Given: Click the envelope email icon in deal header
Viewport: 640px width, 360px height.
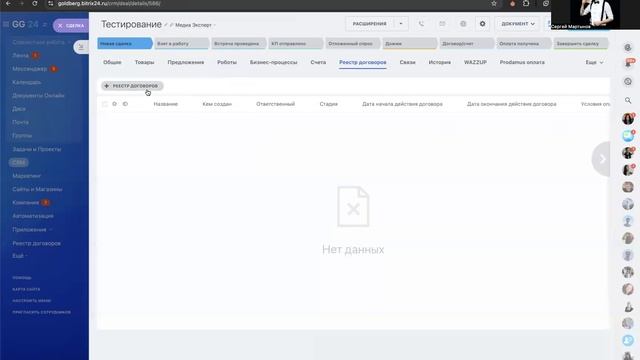Looking at the screenshot, I should click(x=442, y=24).
